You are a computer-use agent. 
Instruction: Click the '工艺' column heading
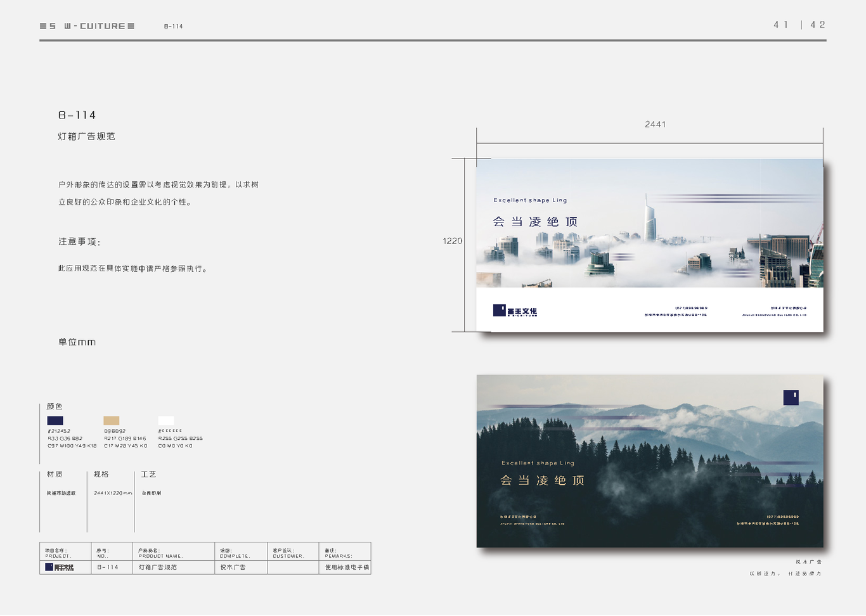coord(148,474)
